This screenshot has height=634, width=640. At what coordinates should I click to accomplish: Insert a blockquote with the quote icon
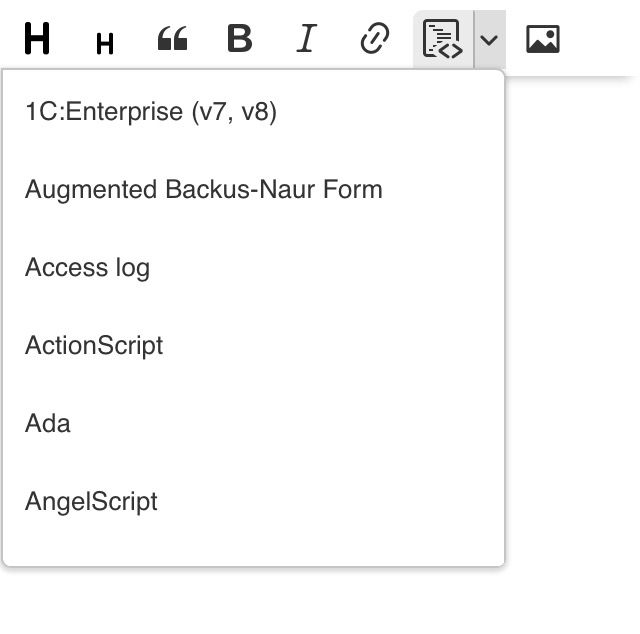[x=173, y=39]
